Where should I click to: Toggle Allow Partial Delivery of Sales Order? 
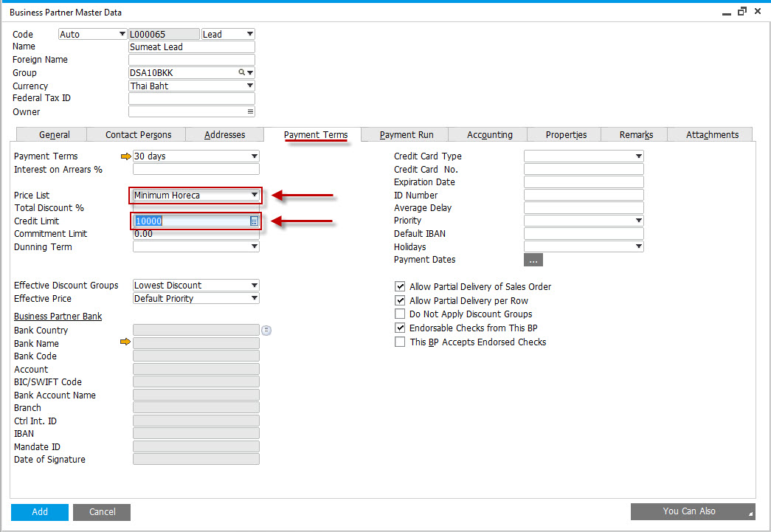[400, 286]
